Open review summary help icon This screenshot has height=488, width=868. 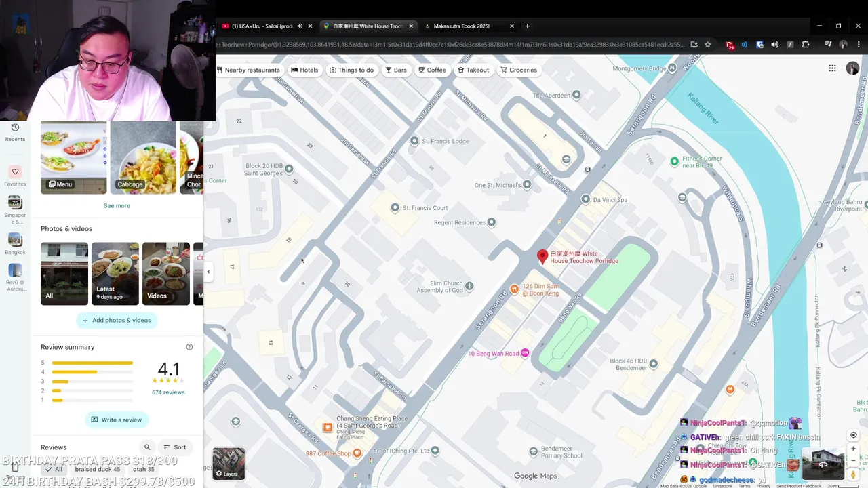[x=189, y=347]
